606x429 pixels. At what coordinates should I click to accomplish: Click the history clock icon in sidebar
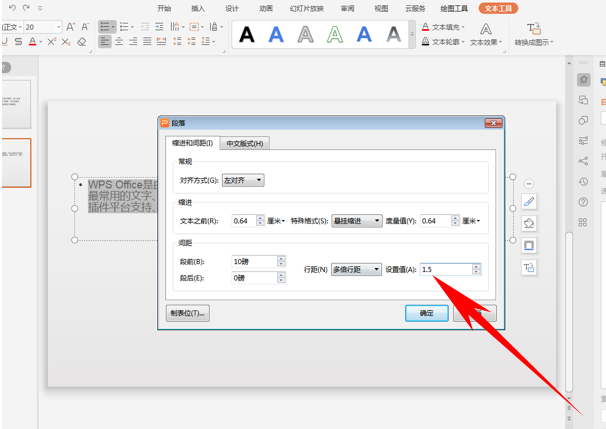click(x=583, y=182)
